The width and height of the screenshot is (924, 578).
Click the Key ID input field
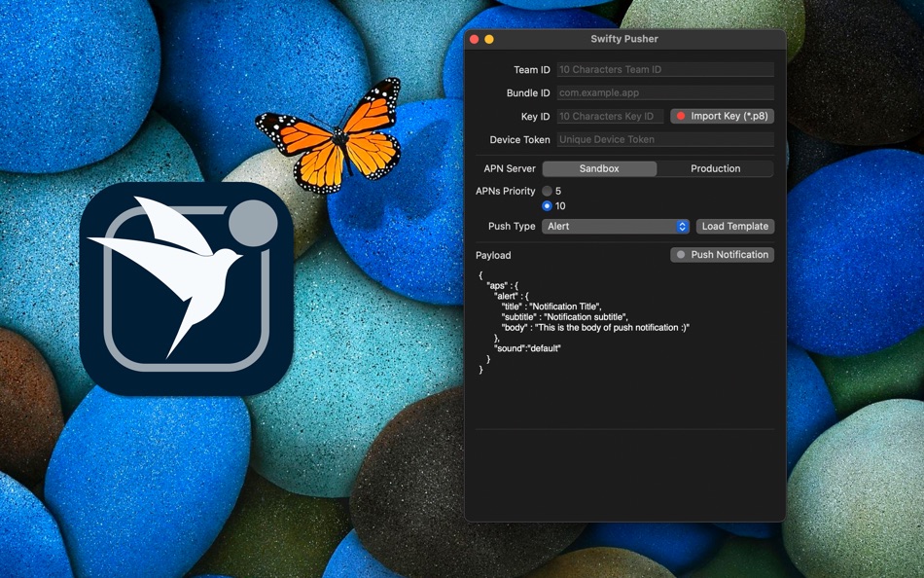click(609, 116)
